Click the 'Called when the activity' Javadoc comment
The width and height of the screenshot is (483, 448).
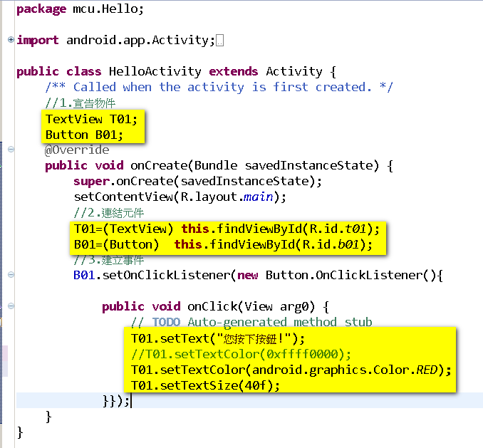click(219, 87)
